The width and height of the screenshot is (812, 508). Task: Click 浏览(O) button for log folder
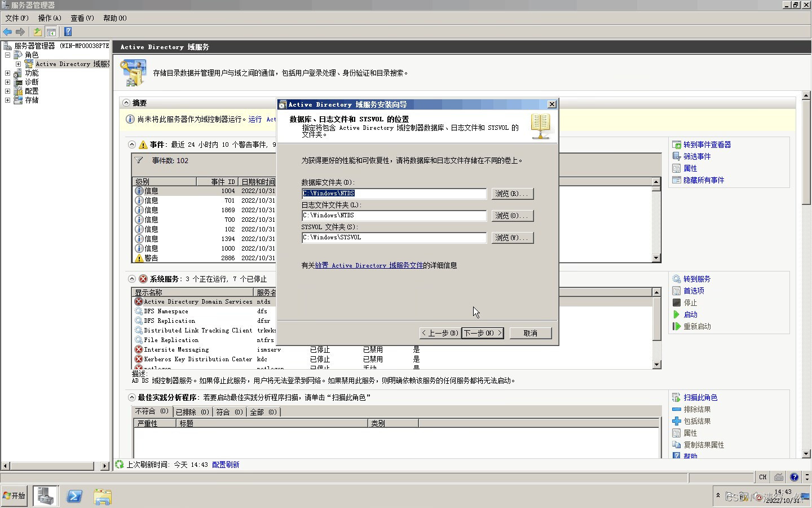(512, 216)
